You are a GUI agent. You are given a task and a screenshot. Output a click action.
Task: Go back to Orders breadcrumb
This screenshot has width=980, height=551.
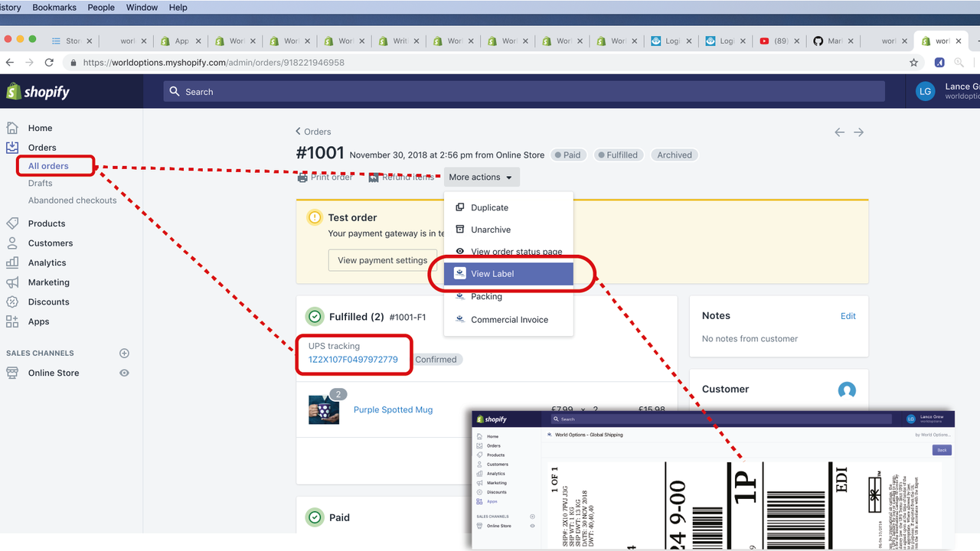pos(314,132)
